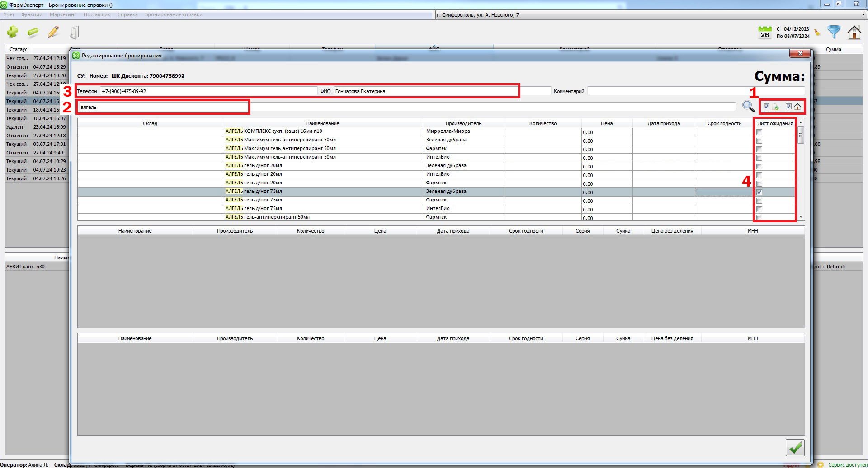Click the green minus delete booking icon
Image resolution: width=868 pixels, height=468 pixels.
pos(33,32)
